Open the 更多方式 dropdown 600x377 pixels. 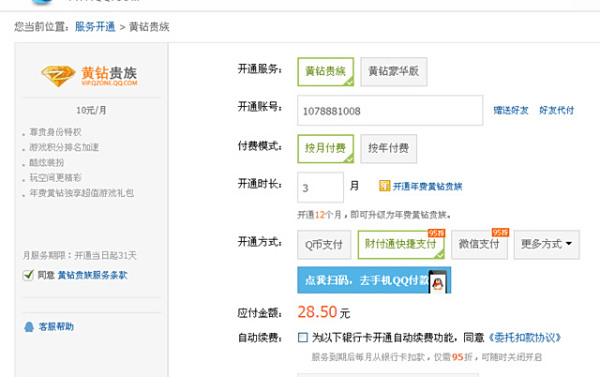547,245
